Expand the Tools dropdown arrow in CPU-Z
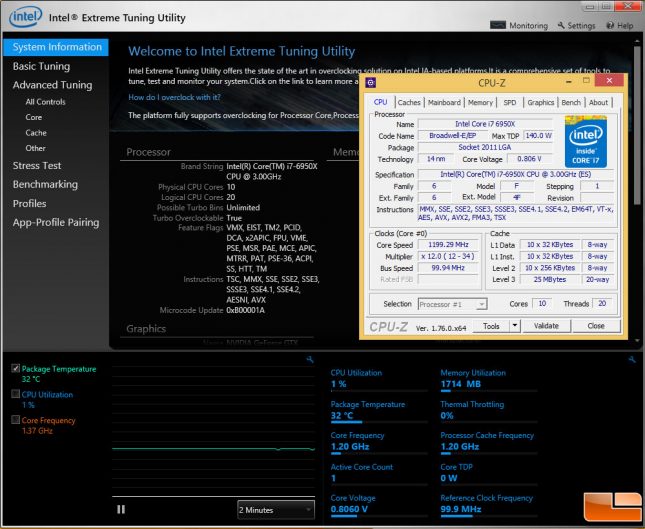 pos(515,326)
